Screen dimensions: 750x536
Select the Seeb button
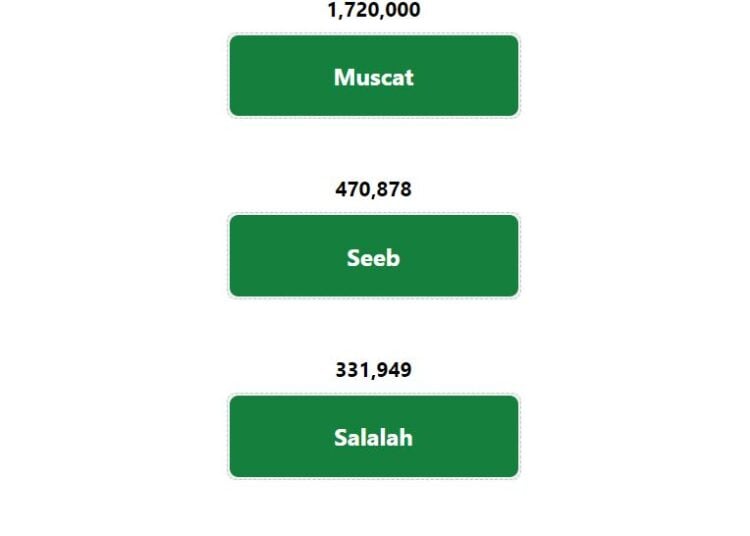pos(374,256)
